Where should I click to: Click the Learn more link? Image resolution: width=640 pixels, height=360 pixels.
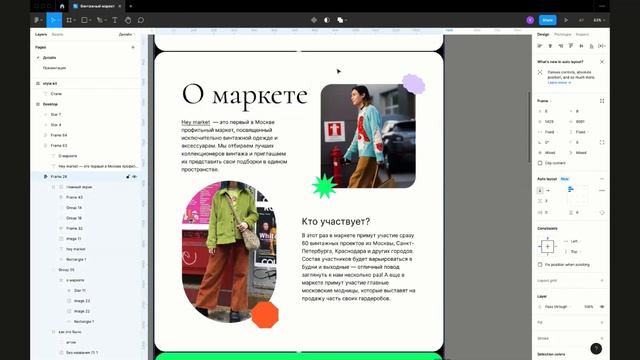click(559, 82)
